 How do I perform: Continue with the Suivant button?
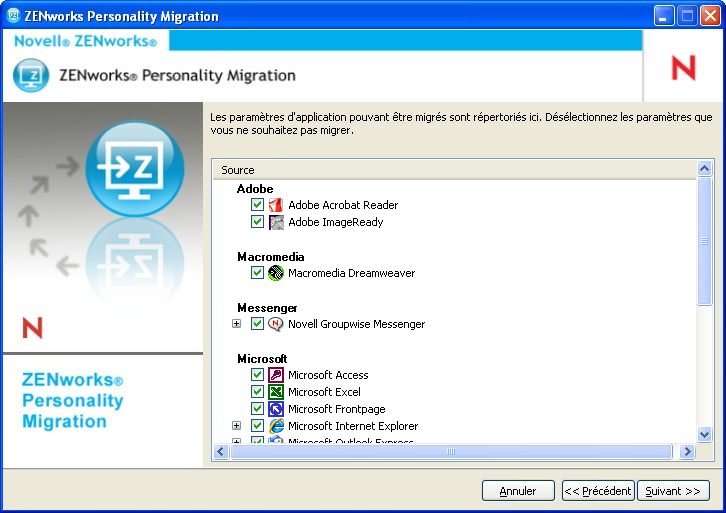pos(673,491)
